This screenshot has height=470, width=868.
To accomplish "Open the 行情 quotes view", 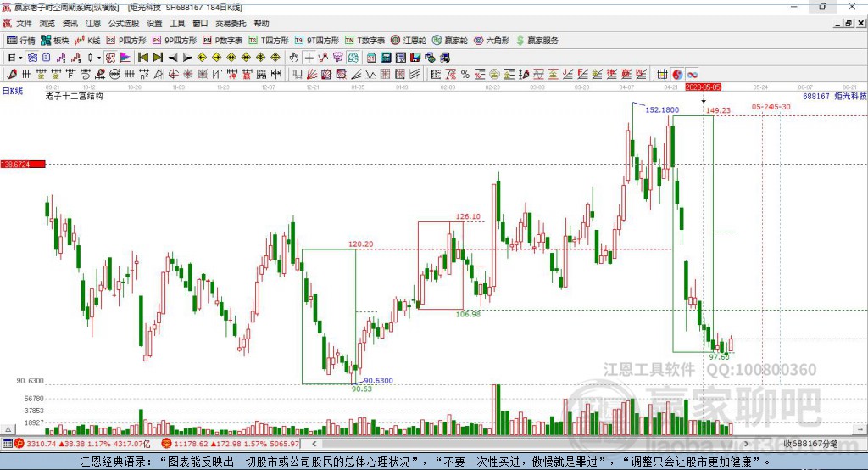I will (20, 41).
